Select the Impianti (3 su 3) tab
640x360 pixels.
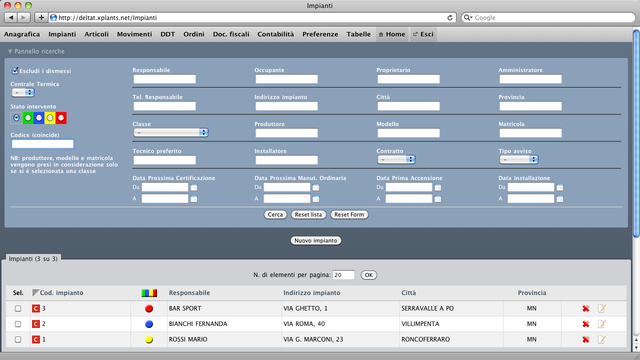point(33,259)
